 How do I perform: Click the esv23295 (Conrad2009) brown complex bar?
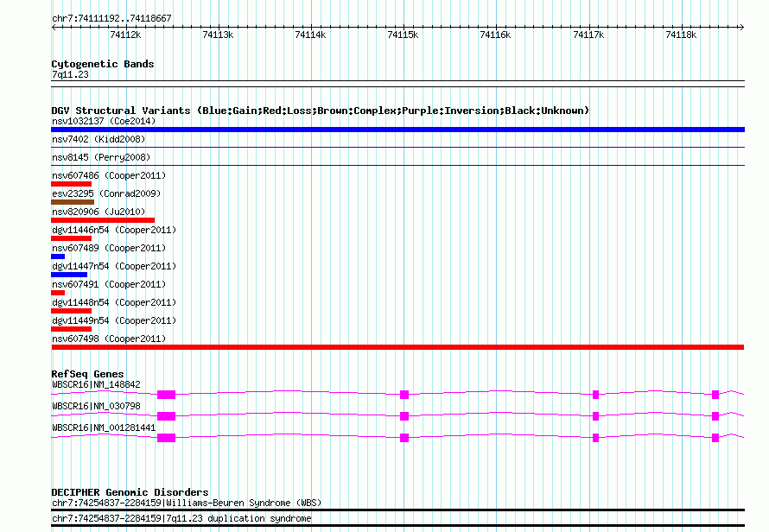73,202
